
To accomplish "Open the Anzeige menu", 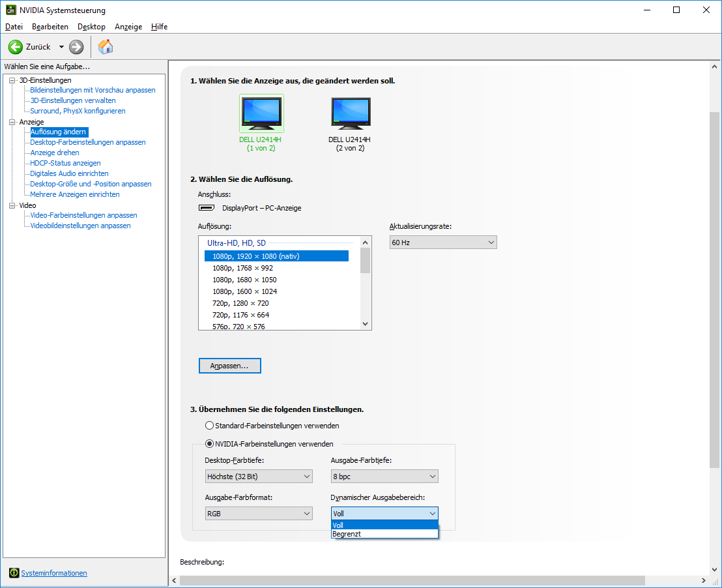I will [128, 27].
